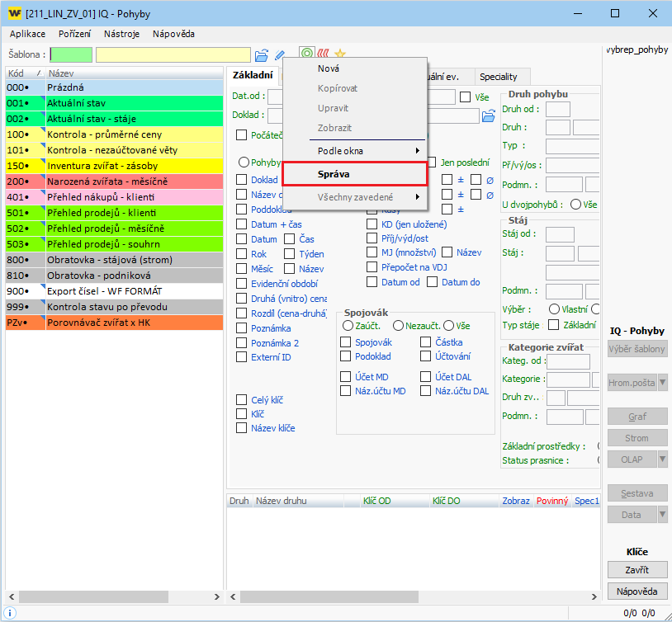Switch to the Speciality tab
The width and height of the screenshot is (672, 622).
click(498, 76)
